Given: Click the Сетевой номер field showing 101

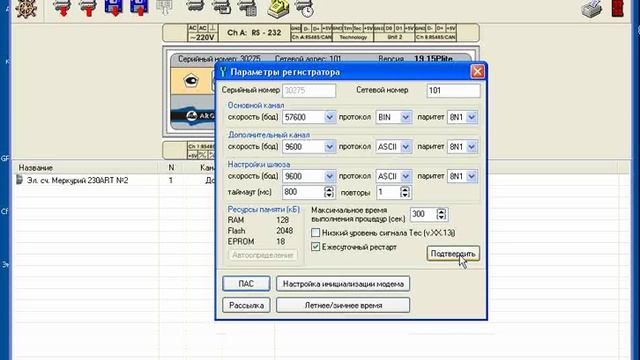Looking at the screenshot, I should click(x=453, y=91).
